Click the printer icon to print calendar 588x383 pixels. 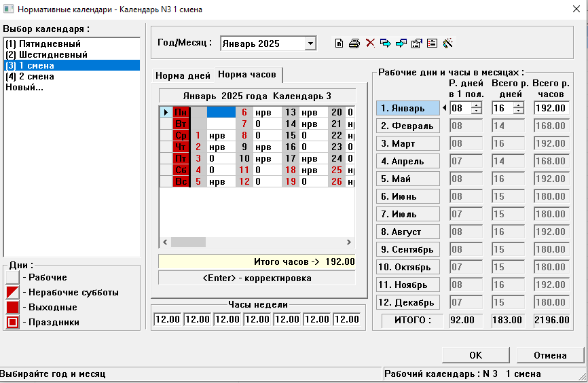click(354, 43)
